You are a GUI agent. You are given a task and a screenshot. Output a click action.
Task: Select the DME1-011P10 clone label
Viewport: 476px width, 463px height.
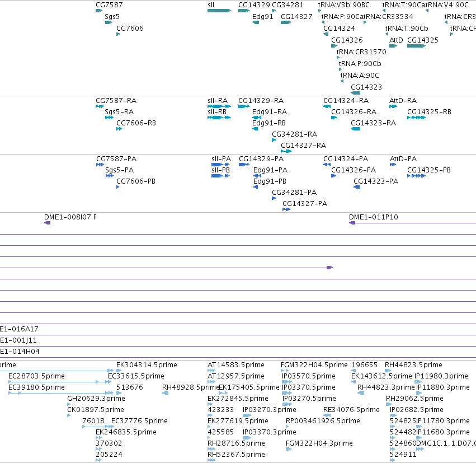pos(374,217)
